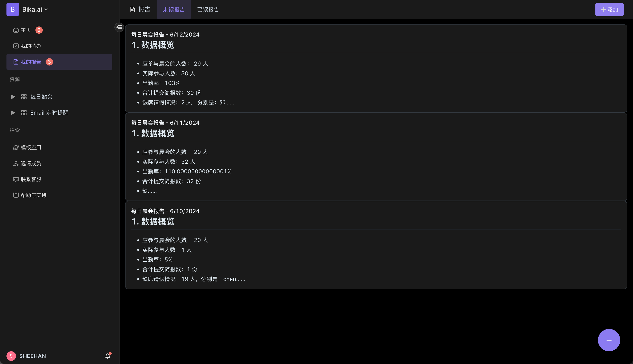Click the floating purple plus button

coord(609,340)
